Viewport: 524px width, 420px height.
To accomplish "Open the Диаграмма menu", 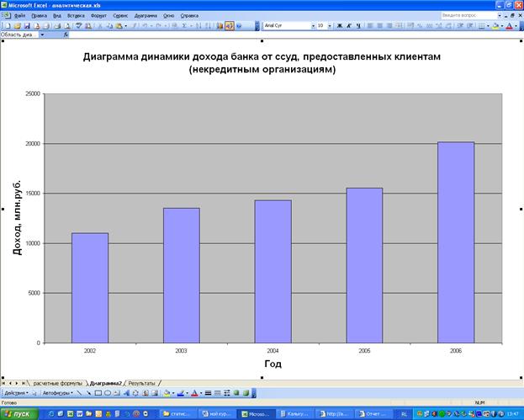I will pyautogui.click(x=146, y=16).
